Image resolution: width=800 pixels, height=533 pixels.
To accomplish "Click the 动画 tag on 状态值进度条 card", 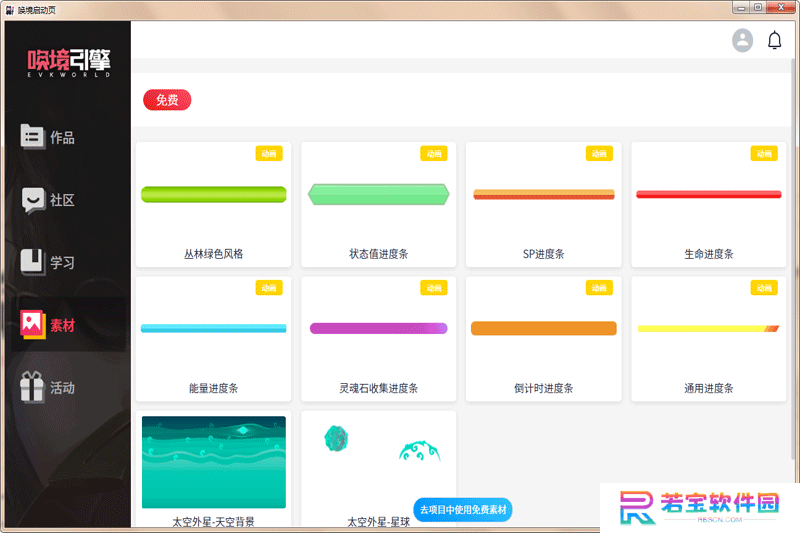I will pyautogui.click(x=434, y=154).
